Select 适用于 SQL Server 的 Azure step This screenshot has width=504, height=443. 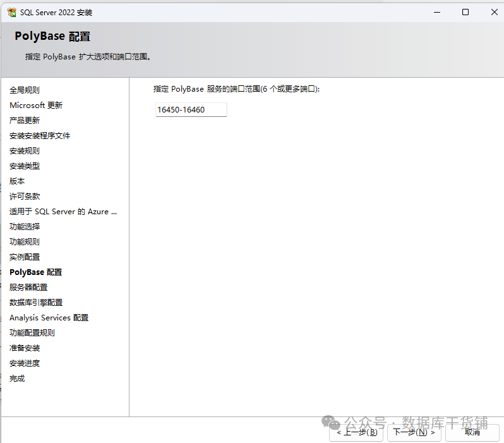pyautogui.click(x=63, y=211)
